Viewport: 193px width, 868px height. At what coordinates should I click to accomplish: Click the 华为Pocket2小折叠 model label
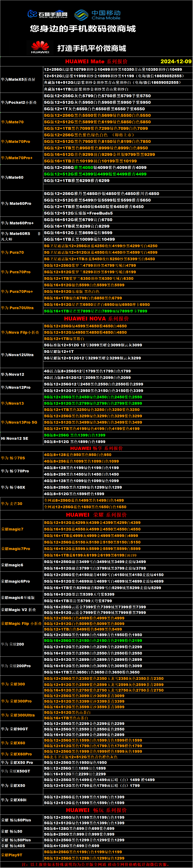pos(19,102)
